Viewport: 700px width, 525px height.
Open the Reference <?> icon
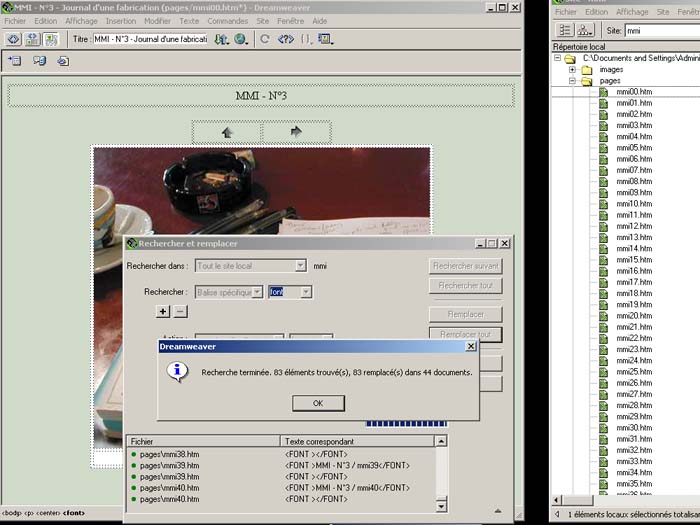pyautogui.click(x=286, y=39)
